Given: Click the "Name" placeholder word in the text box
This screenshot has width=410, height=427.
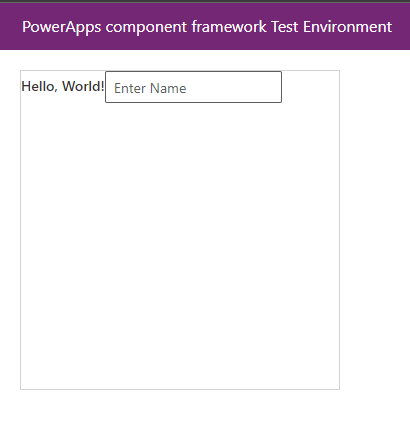Looking at the screenshot, I should click(x=168, y=88).
